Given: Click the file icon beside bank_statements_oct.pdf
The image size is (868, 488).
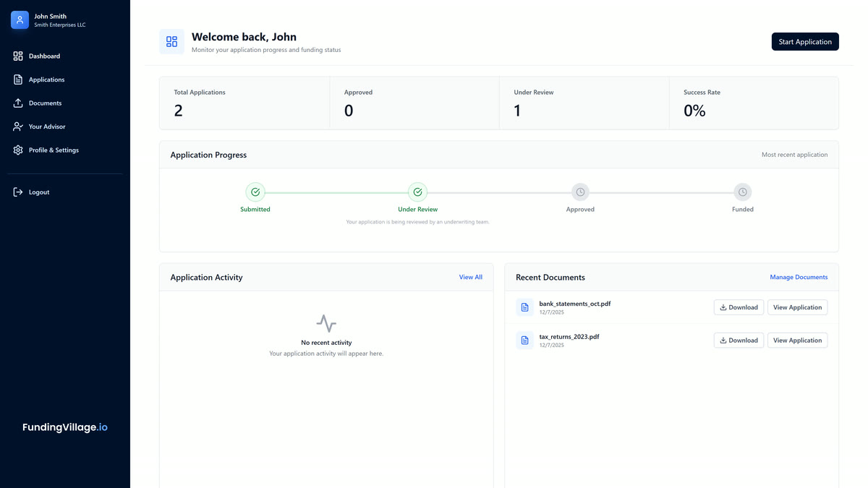Looking at the screenshot, I should [x=524, y=307].
